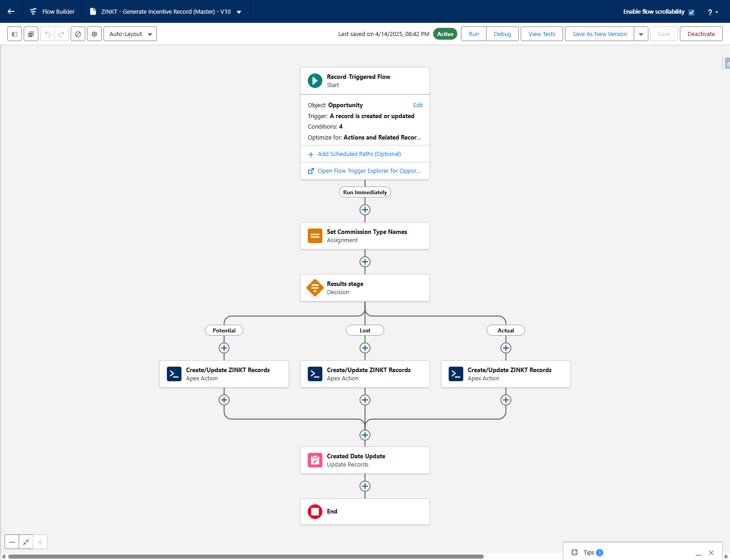Click Add Scheduled Paths (Optional) link
The height and width of the screenshot is (560, 730).
[359, 154]
